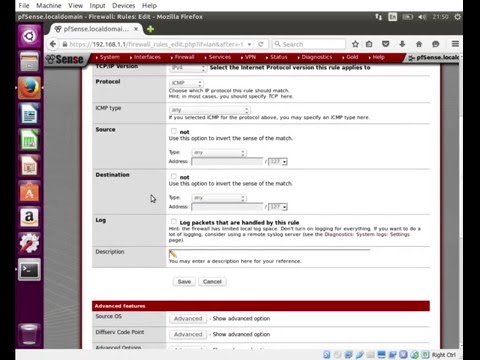Open pfSense VPN menu

(249, 57)
